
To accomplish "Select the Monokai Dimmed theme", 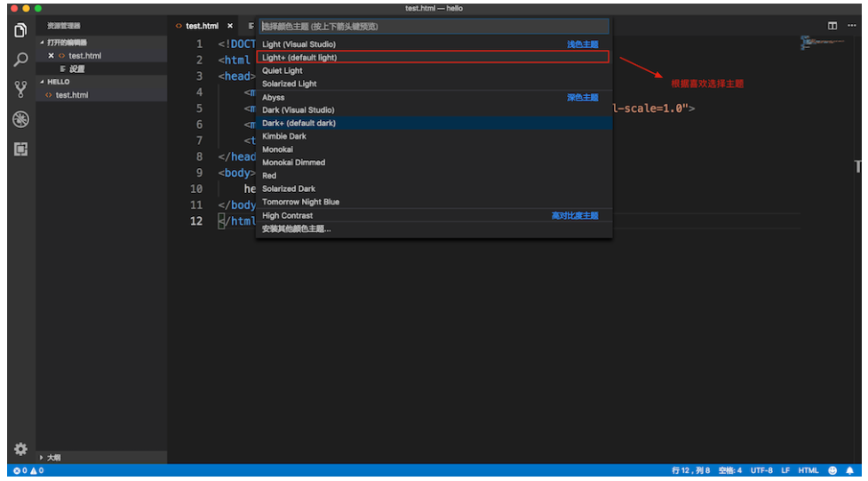I will (x=434, y=163).
